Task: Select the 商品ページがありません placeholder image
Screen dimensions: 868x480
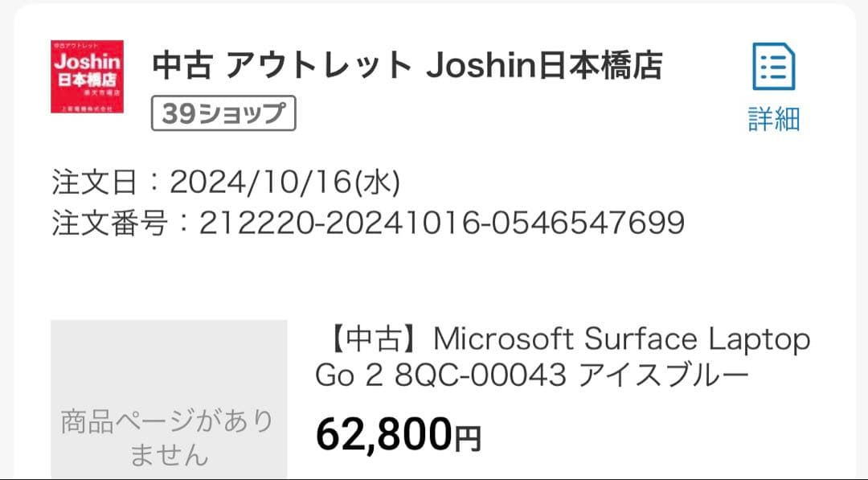Action: tap(170, 400)
